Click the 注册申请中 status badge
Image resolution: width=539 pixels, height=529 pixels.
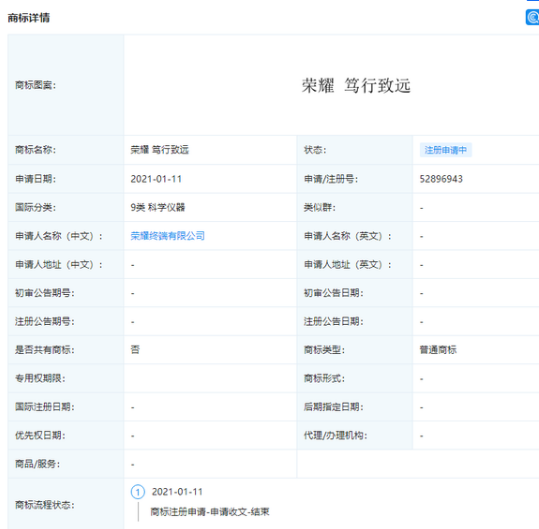[446, 150]
